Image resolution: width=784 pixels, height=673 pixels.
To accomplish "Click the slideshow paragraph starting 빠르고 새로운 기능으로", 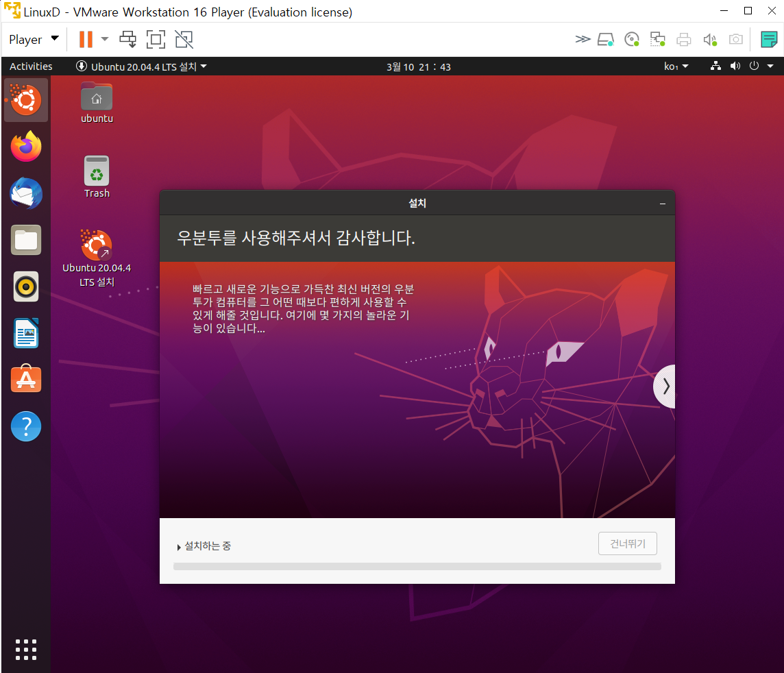I will coord(303,308).
